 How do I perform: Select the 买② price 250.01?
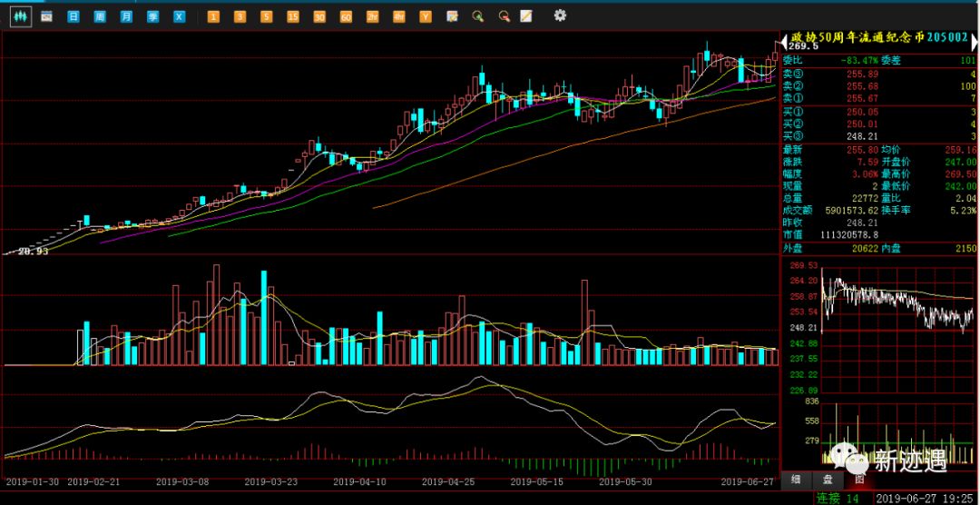tap(865, 124)
